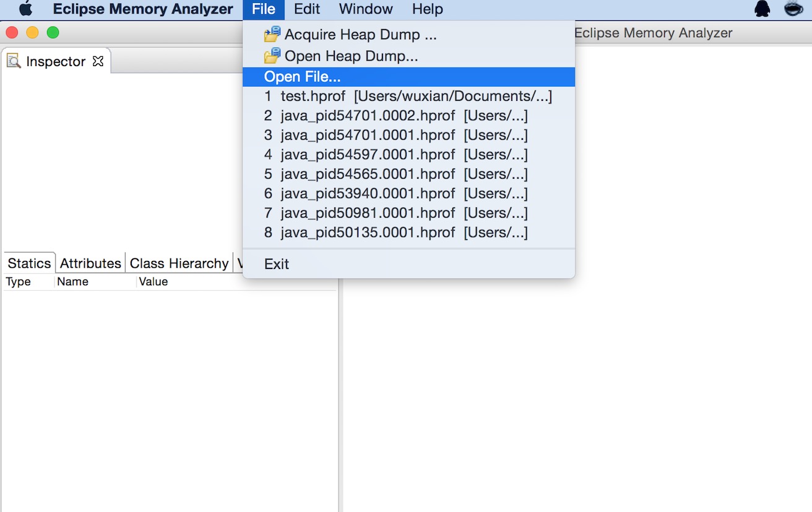
Task: Open recent file java_pid53940.0001.hprof
Action: click(x=408, y=194)
